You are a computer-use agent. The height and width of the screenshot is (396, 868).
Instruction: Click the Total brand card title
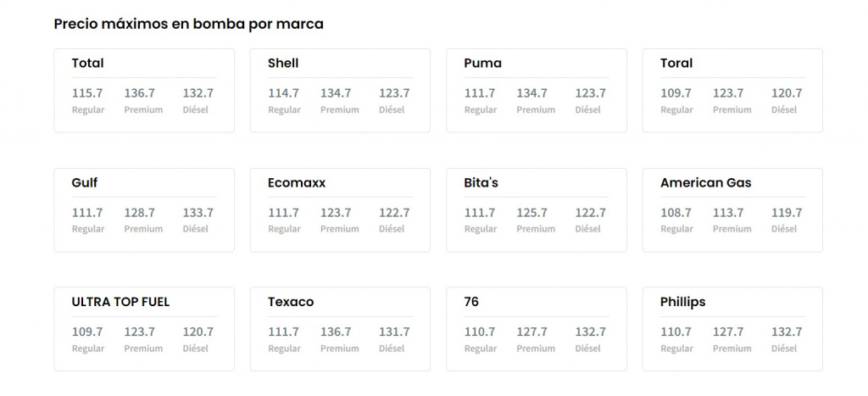[87, 63]
